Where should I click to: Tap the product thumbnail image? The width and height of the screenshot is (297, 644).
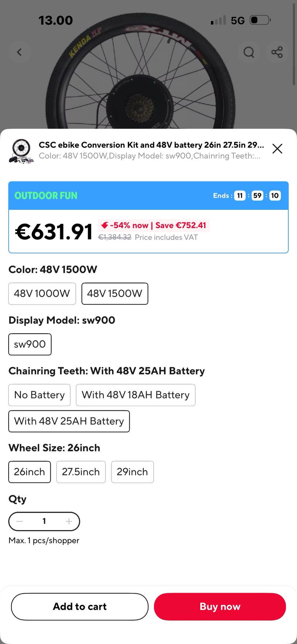pyautogui.click(x=21, y=151)
